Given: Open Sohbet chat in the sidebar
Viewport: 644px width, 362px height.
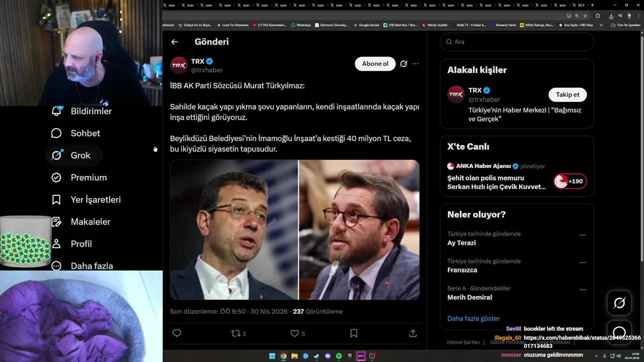Looking at the screenshot, I should click(75, 133).
